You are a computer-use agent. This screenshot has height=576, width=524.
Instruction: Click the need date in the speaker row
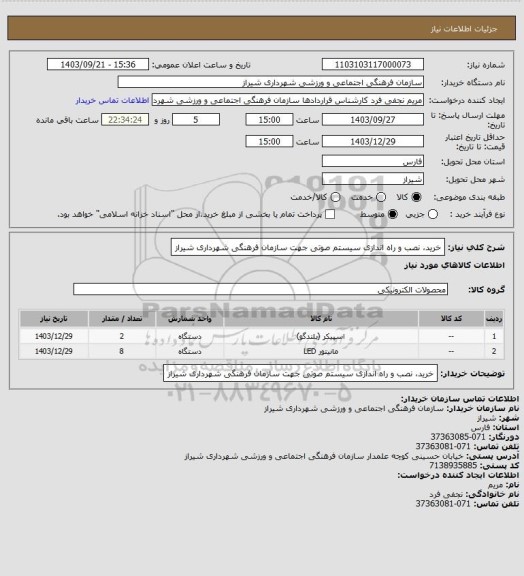point(54,336)
